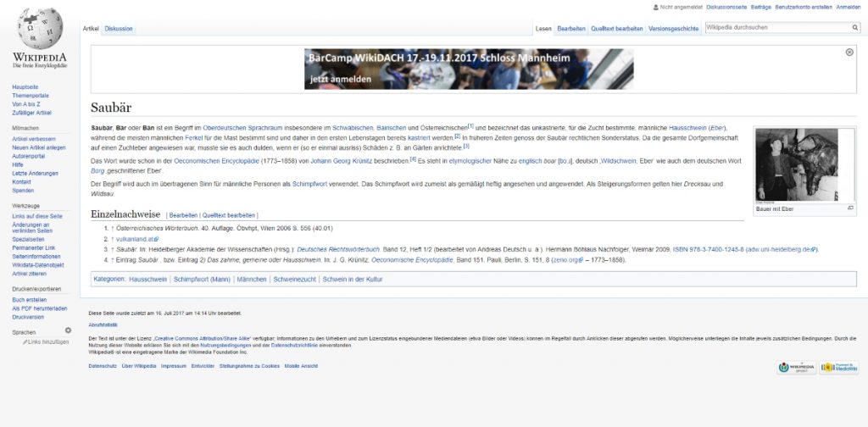Click Als PDF herunterladen

click(x=40, y=308)
